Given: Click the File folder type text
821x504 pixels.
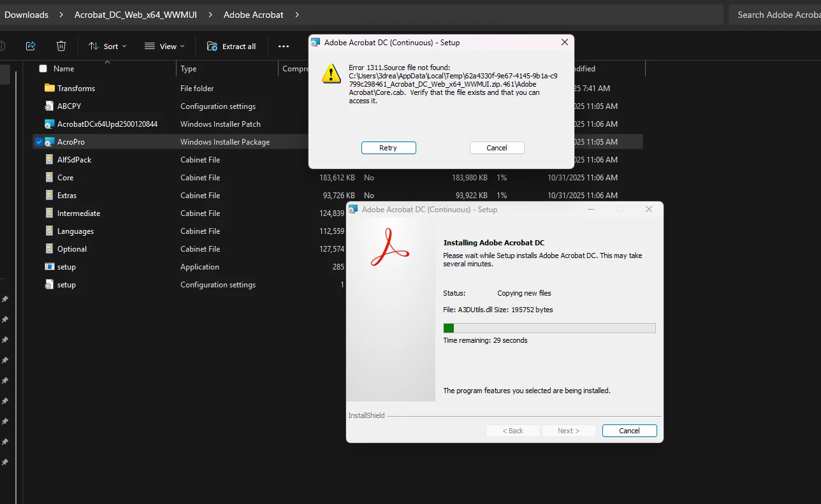Looking at the screenshot, I should click(x=197, y=89).
